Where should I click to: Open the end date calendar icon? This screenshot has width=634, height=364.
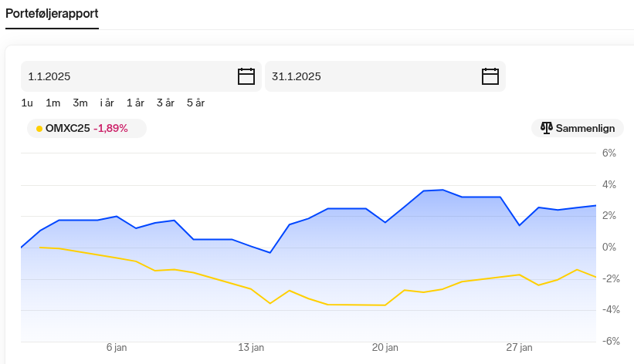[x=490, y=76]
